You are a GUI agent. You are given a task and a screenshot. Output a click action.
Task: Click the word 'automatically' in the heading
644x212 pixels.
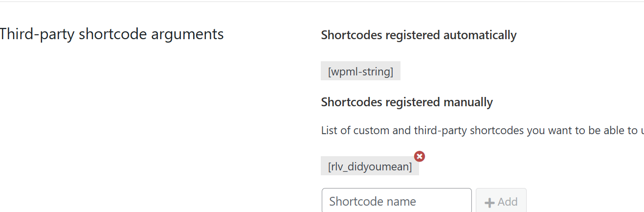(x=480, y=35)
